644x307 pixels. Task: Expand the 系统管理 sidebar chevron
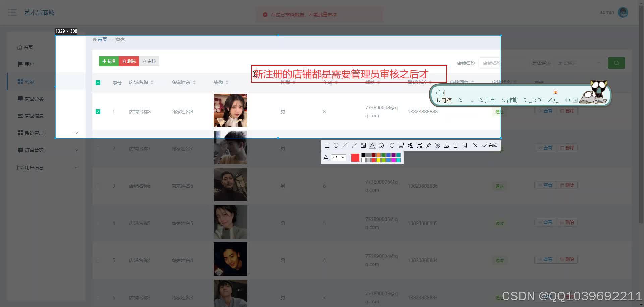[76, 133]
